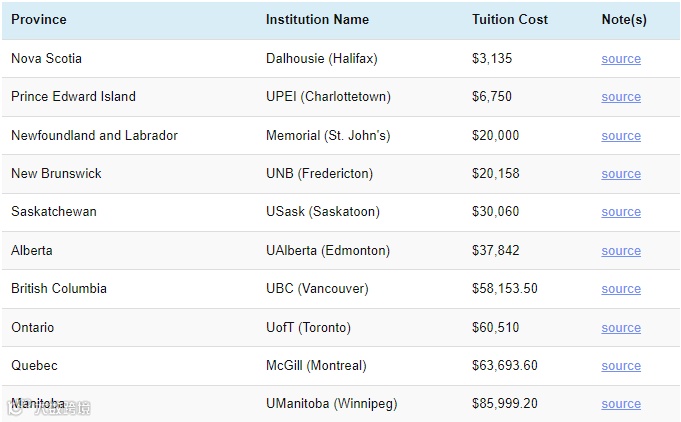681x422 pixels.
Task: Open the Saskatchewan row source link
Action: coord(621,212)
